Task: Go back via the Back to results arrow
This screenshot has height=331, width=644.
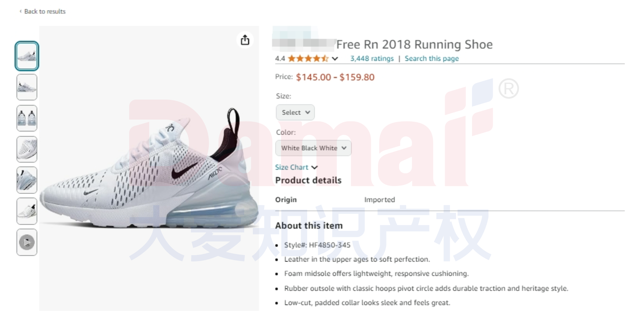Action: (20, 11)
